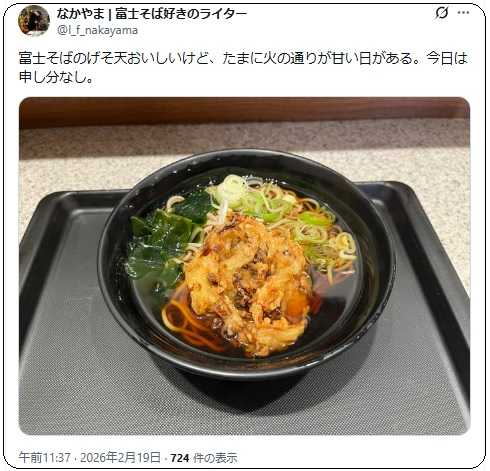Open the attached soba bowl photo
Image resolution: width=490 pixels, height=471 pixels.
coord(244,266)
